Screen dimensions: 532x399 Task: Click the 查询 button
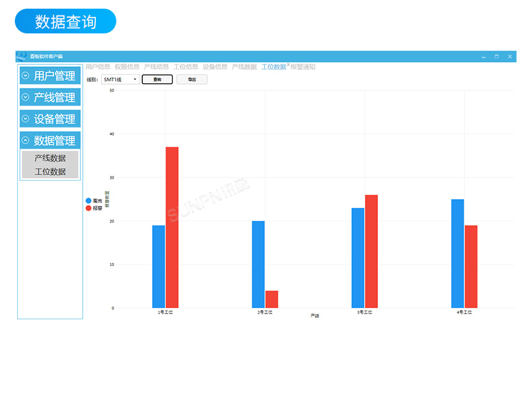coord(157,80)
